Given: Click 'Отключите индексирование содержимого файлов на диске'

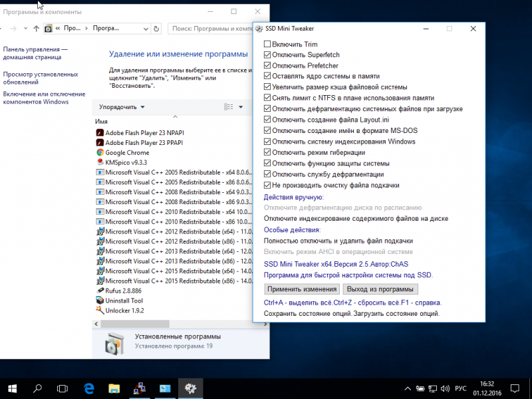Looking at the screenshot, I should [356, 219].
